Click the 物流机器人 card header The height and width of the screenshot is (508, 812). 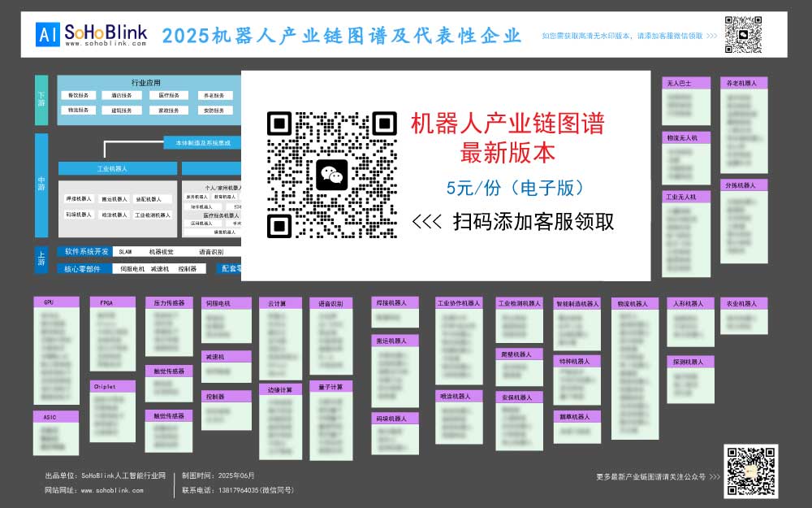[635, 304]
